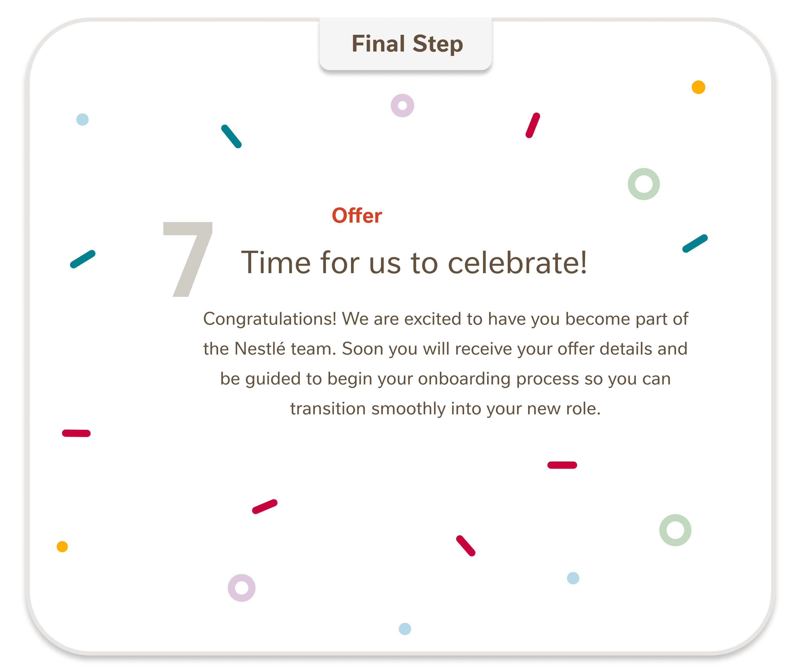
Task: Click the Congratulations paragraph text
Action: [446, 364]
